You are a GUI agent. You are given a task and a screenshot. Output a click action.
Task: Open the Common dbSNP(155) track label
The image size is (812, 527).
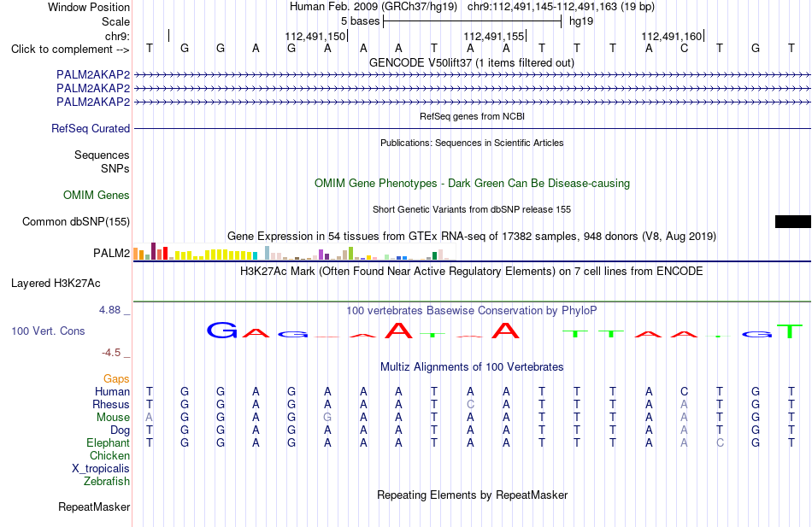(76, 221)
